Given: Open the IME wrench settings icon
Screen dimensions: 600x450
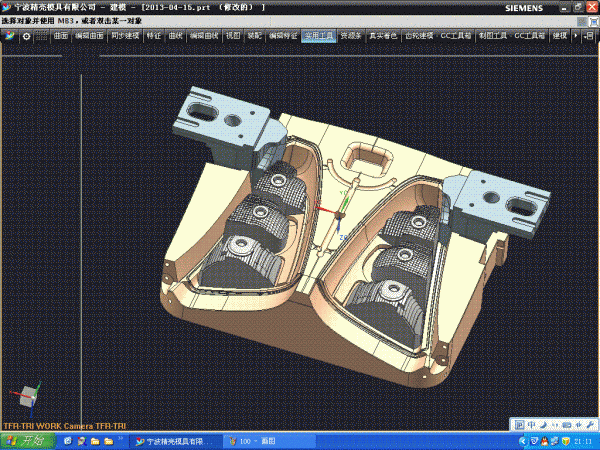Looking at the screenshot, I should 590,425.
